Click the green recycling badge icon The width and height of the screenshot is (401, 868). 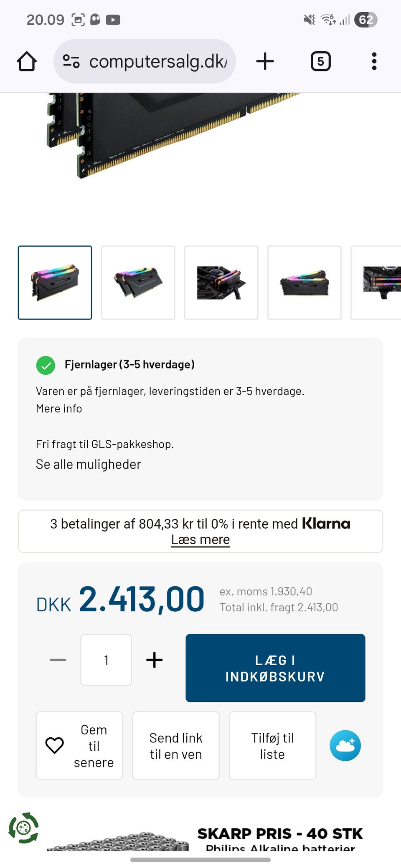click(23, 828)
